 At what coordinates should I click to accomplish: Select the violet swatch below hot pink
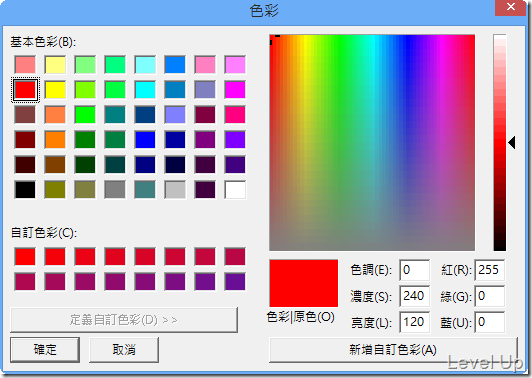click(x=235, y=140)
